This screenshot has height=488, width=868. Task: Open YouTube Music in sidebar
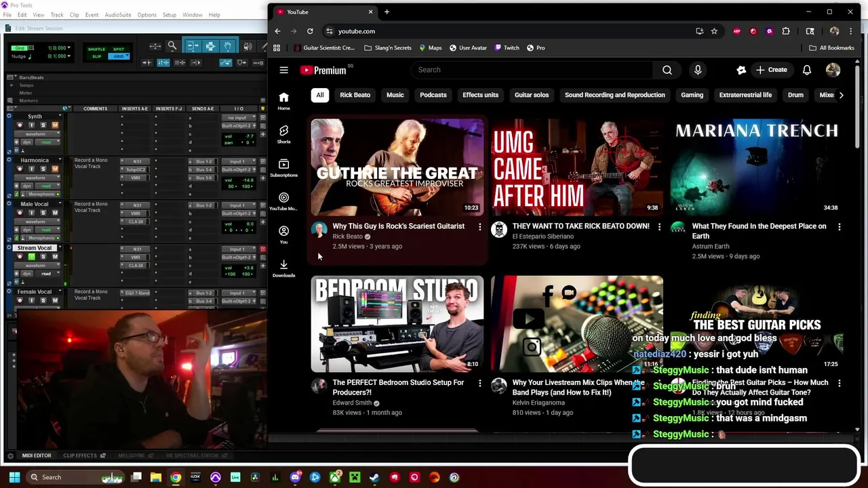coord(283,201)
